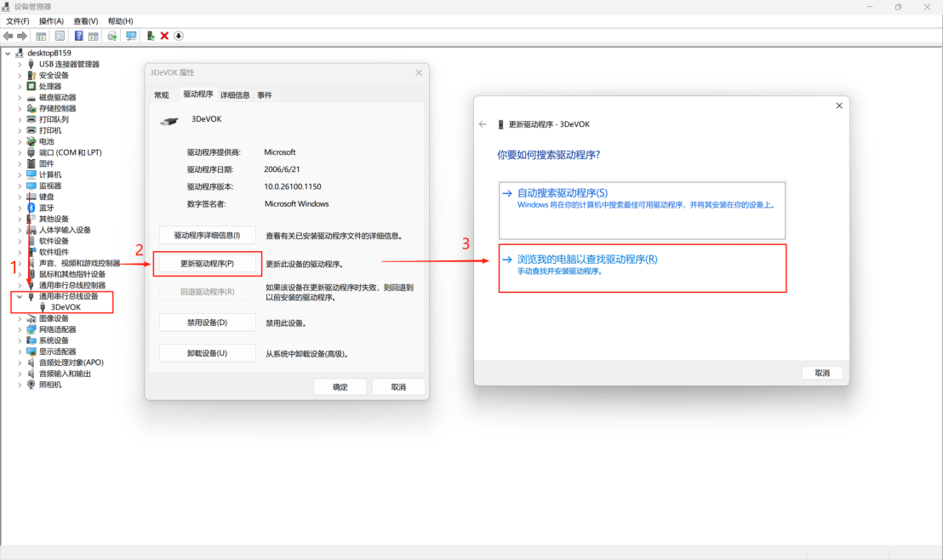The height and width of the screenshot is (560, 943).
Task: Open the 查看(V) menu
Action: coord(85,21)
